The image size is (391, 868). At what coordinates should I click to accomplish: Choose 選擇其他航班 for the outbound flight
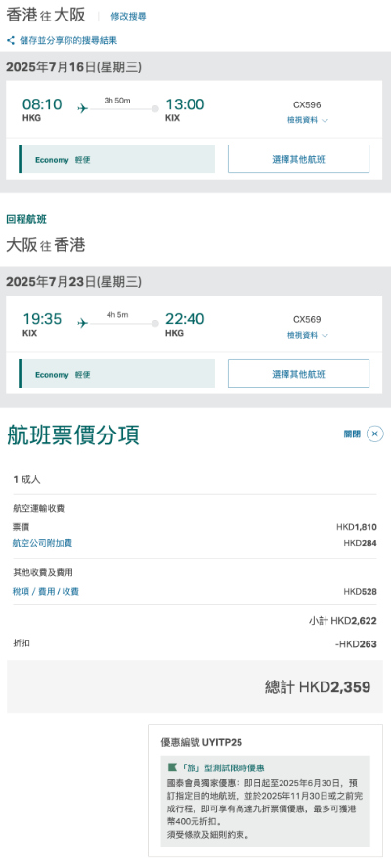298,159
